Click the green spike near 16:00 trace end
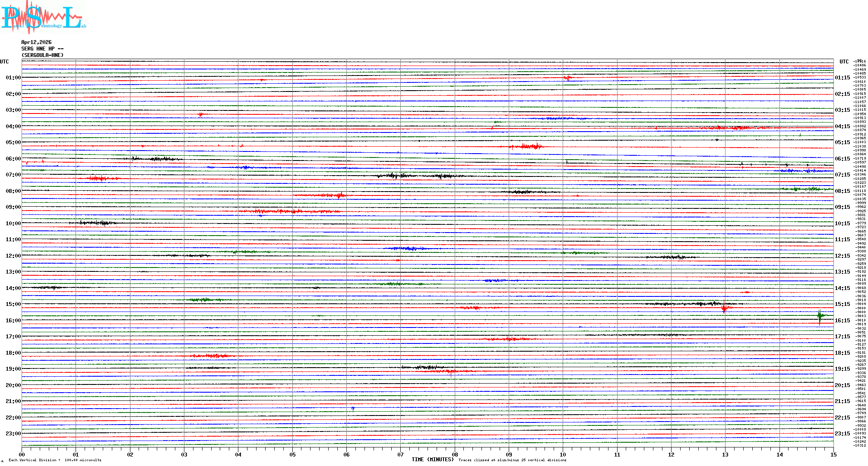868x466 pixels. tap(819, 316)
